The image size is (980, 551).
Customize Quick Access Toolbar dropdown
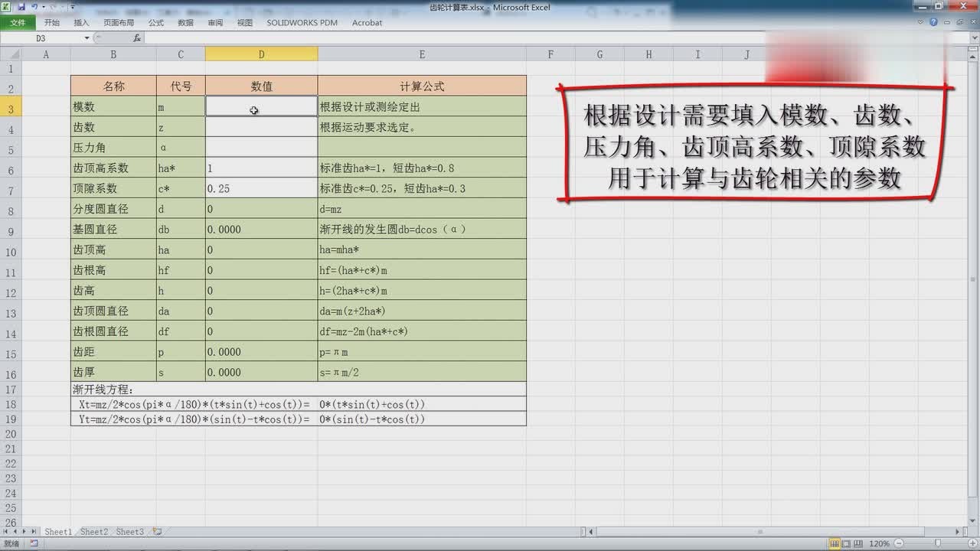(x=72, y=7)
